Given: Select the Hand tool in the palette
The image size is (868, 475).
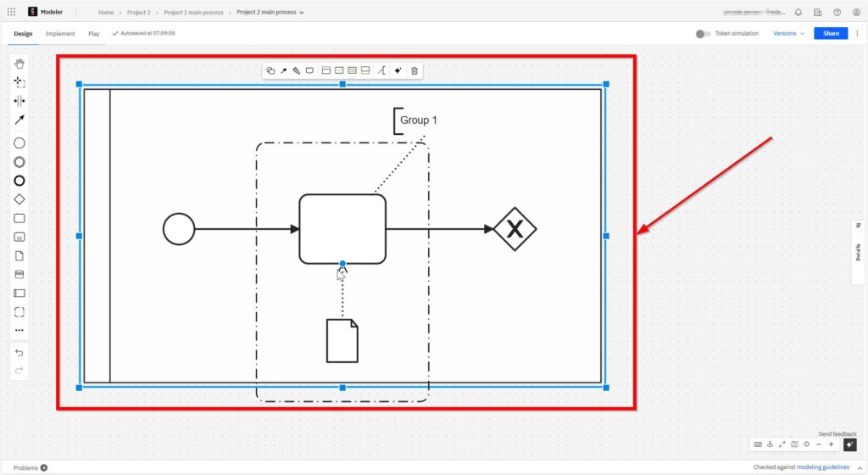Looking at the screenshot, I should pyautogui.click(x=19, y=64).
